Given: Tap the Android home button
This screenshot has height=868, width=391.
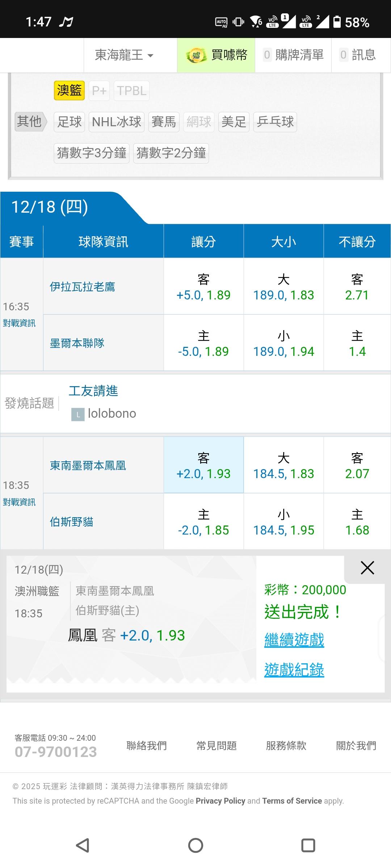Looking at the screenshot, I should (x=195, y=845).
